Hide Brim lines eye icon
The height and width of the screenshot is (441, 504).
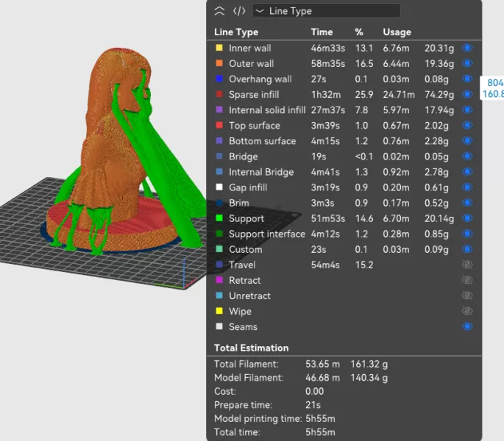click(467, 203)
